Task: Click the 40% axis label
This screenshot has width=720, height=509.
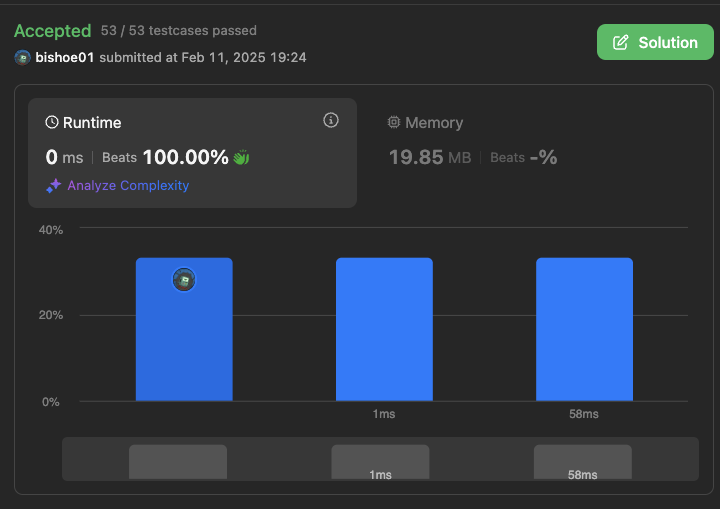Action: (x=51, y=230)
